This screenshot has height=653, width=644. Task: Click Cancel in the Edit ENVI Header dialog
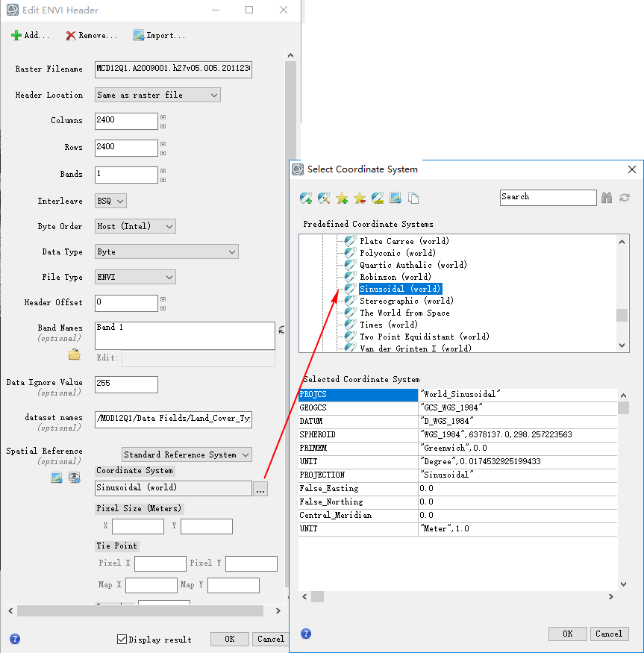(x=270, y=639)
